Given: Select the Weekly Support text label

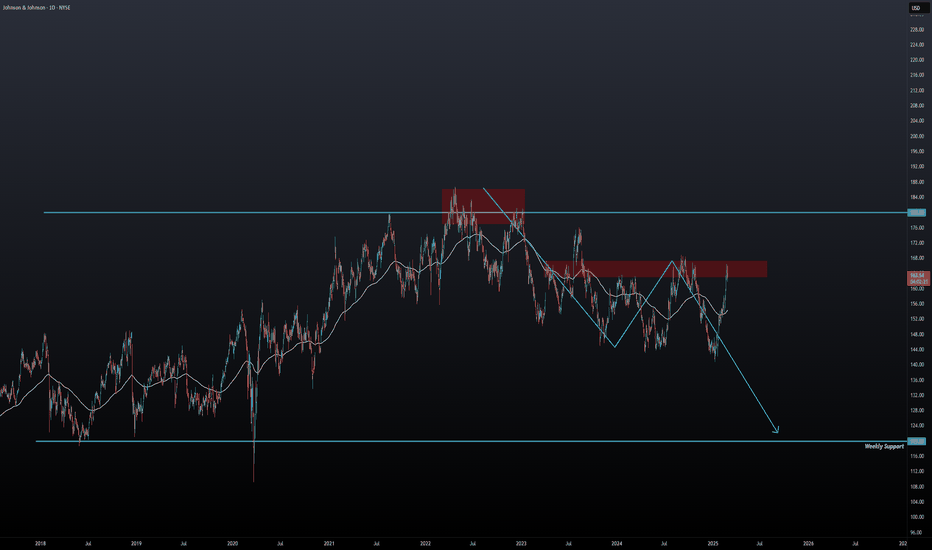Looking at the screenshot, I should pyautogui.click(x=884, y=447).
